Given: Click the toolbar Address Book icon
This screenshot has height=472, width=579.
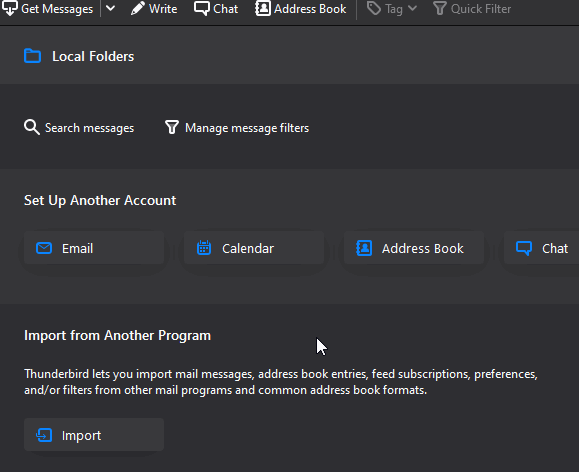Looking at the screenshot, I should click(262, 8).
